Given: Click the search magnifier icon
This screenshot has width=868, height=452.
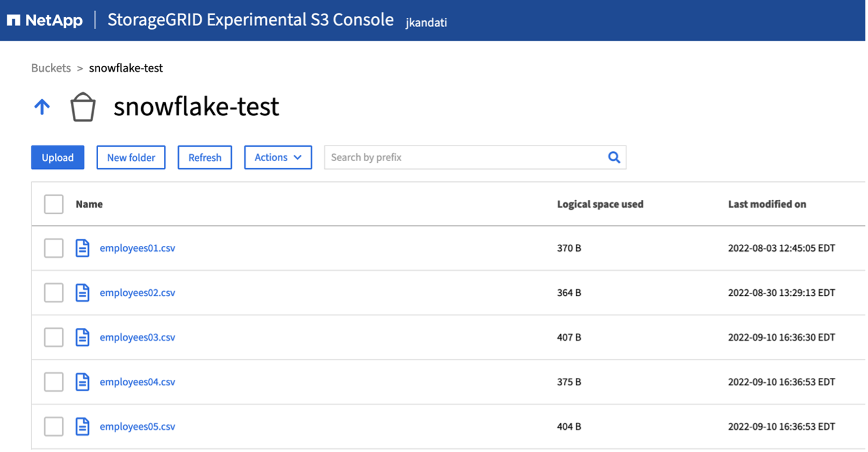Looking at the screenshot, I should tap(613, 157).
